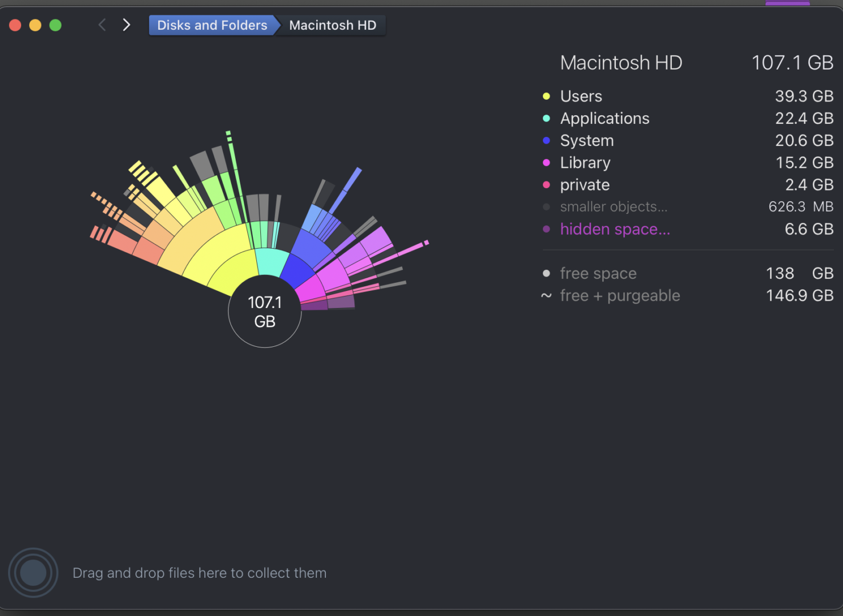Screen dimensions: 843x616
Task: Click the dark purple hidden space segment
Action: [x=314, y=305]
